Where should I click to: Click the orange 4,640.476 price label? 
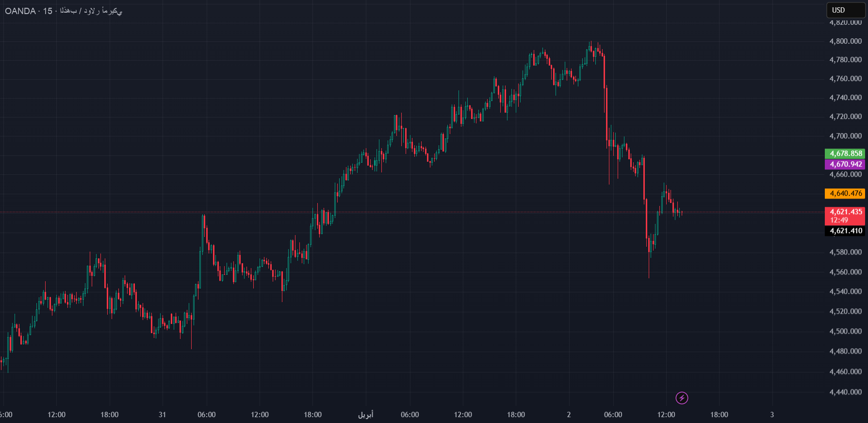point(845,193)
